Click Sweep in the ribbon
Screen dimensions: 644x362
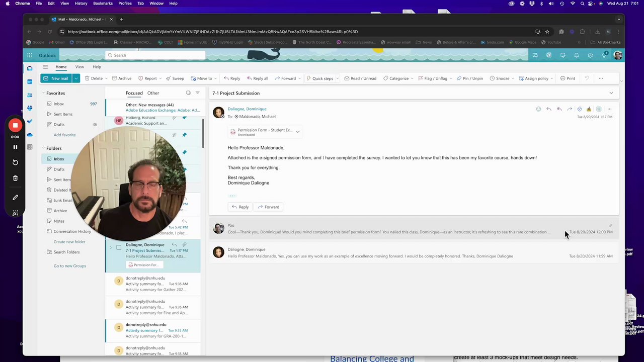[175, 78]
